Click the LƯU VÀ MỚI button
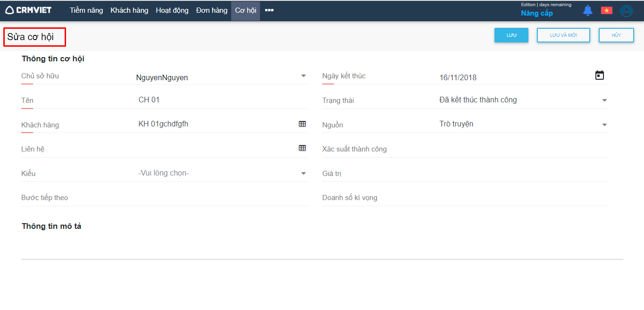The height and width of the screenshot is (310, 644). 563,35
